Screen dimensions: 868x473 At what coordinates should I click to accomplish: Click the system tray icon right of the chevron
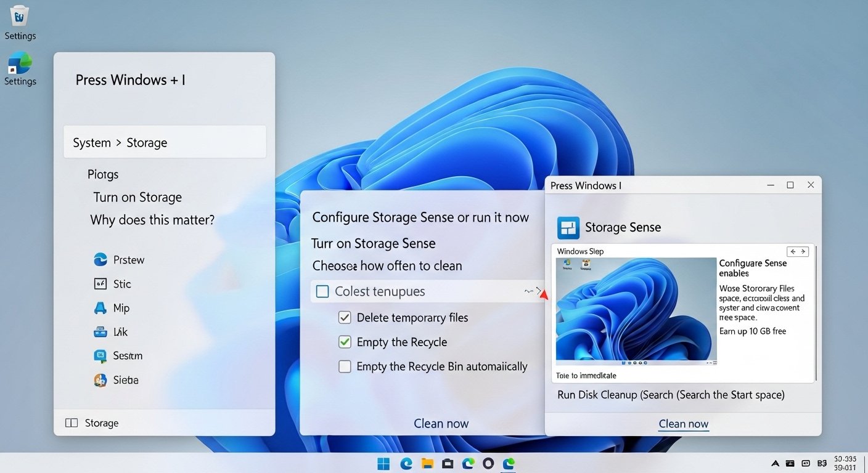click(790, 463)
